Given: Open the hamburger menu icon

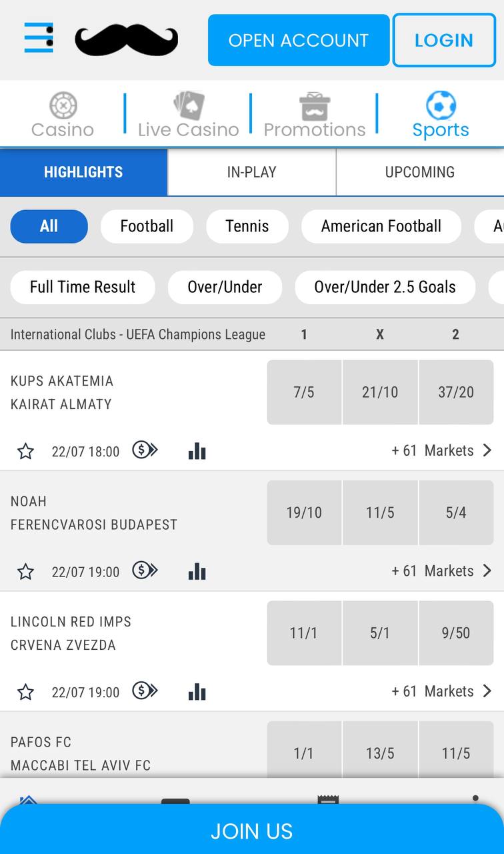Looking at the screenshot, I should [x=39, y=37].
